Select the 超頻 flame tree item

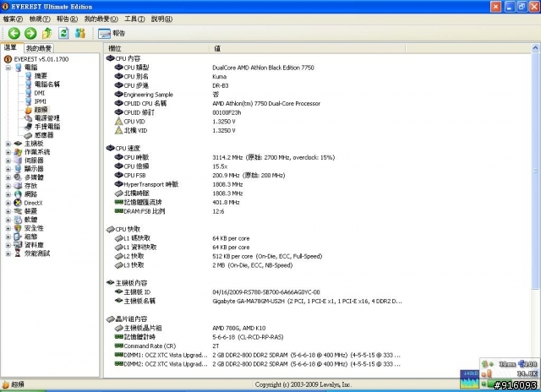(x=41, y=110)
